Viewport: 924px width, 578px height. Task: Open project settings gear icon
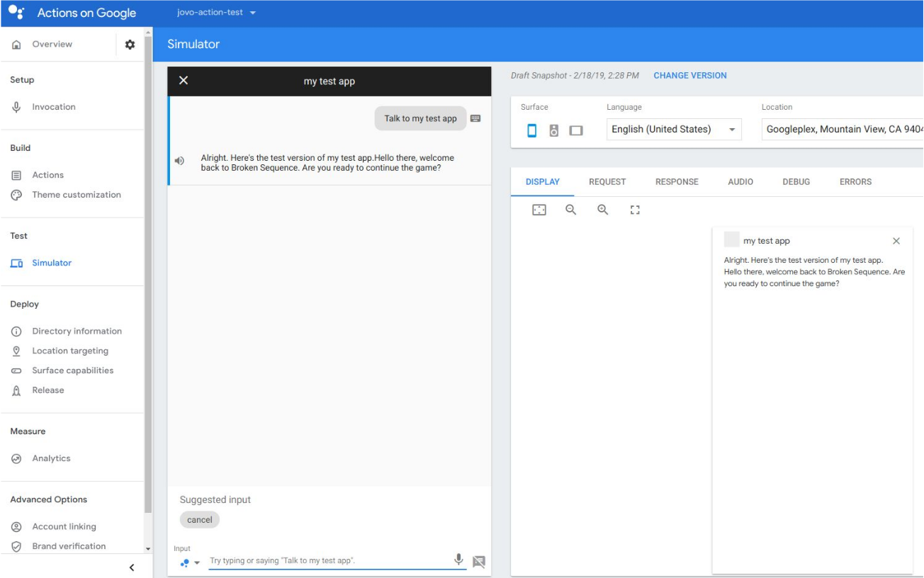[130, 45]
